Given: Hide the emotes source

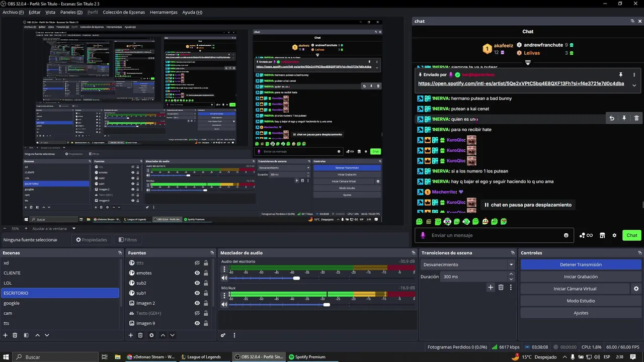Looking at the screenshot, I should [x=197, y=273].
